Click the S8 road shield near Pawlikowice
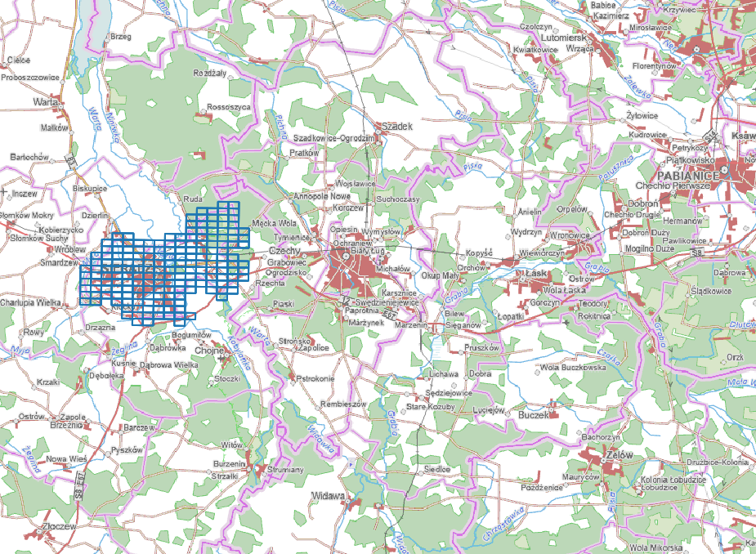 697,253
